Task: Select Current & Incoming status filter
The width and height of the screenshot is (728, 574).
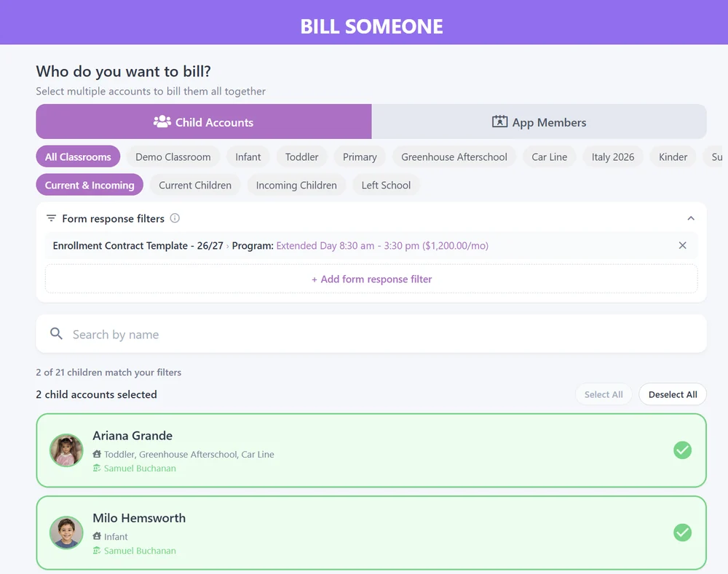Action: click(90, 185)
